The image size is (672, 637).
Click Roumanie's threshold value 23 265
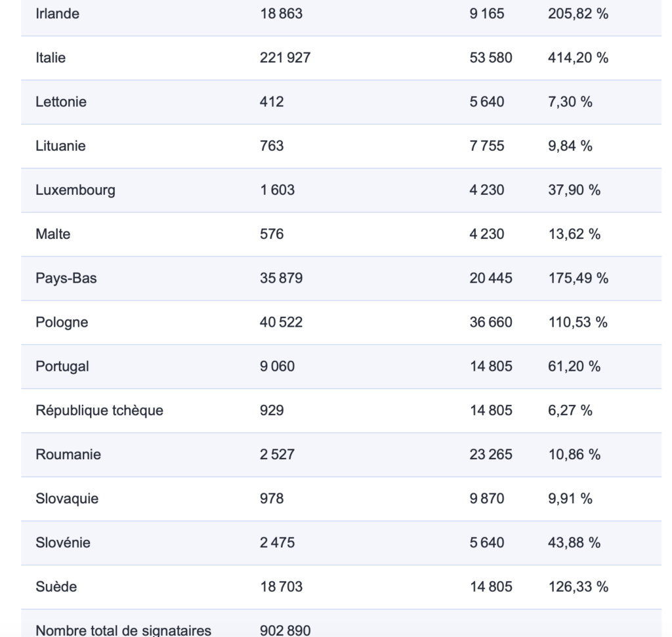click(x=491, y=455)
